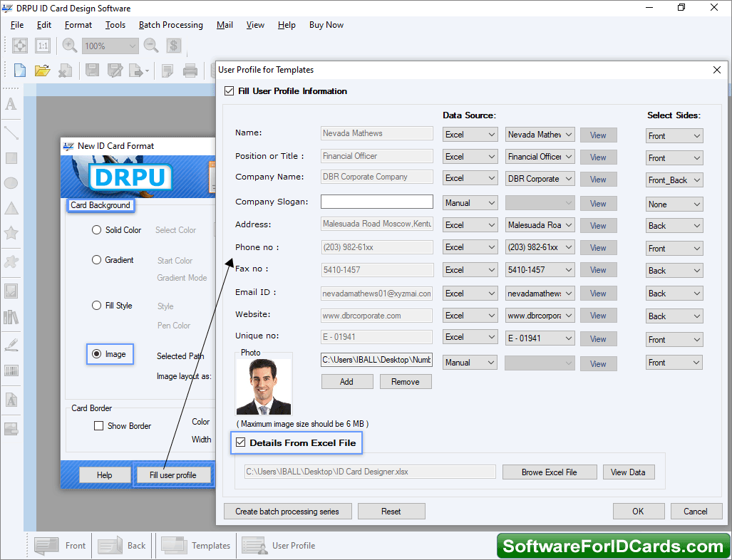The height and width of the screenshot is (560, 732).
Task: Select the Solid Color radio button
Action: [96, 229]
